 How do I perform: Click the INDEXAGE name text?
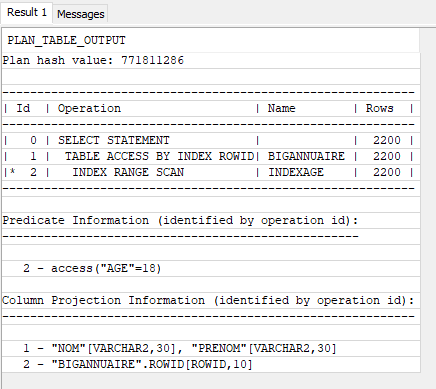pos(296,172)
